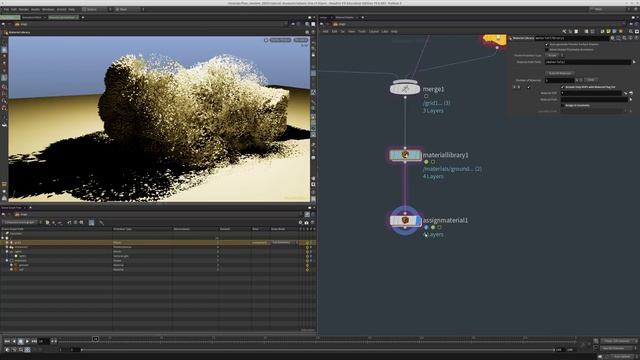
Task: Open parameter pane gear settings icon
Action: [612, 38]
